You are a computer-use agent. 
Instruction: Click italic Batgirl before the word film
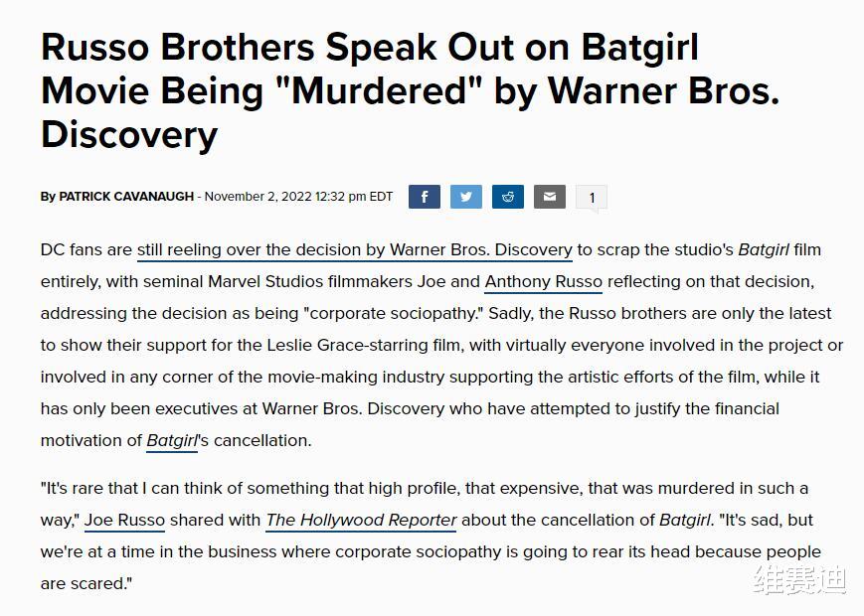(x=764, y=250)
